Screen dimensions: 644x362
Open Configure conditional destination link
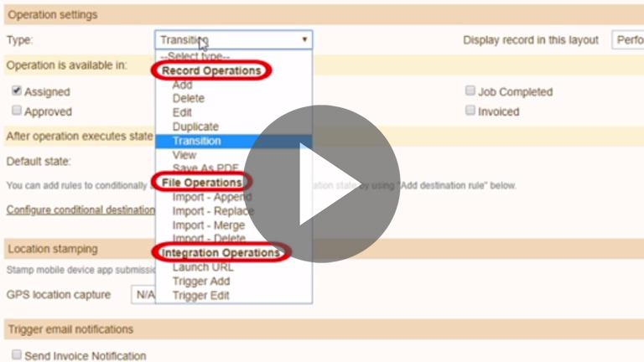point(80,209)
